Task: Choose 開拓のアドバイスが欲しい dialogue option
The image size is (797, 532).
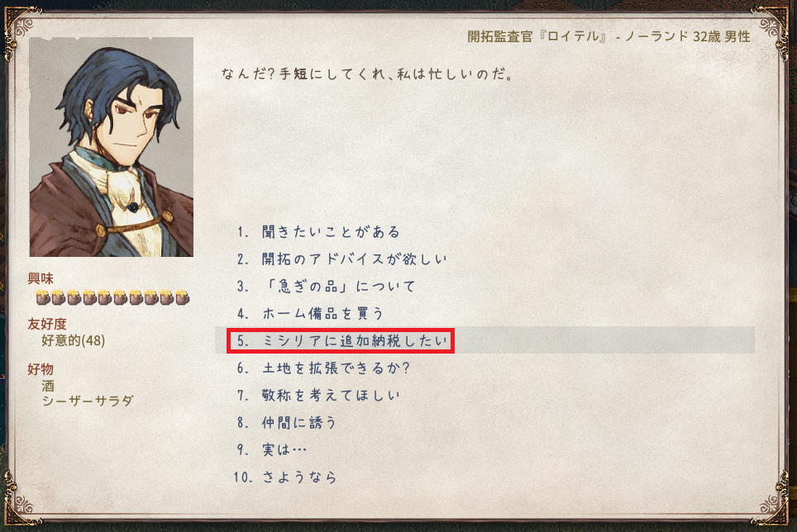Action: point(342,259)
